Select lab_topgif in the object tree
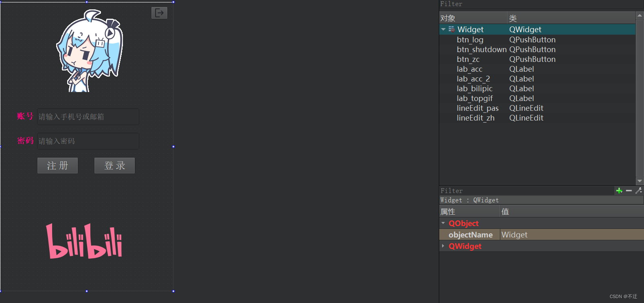This screenshot has height=303, width=644. (475, 98)
